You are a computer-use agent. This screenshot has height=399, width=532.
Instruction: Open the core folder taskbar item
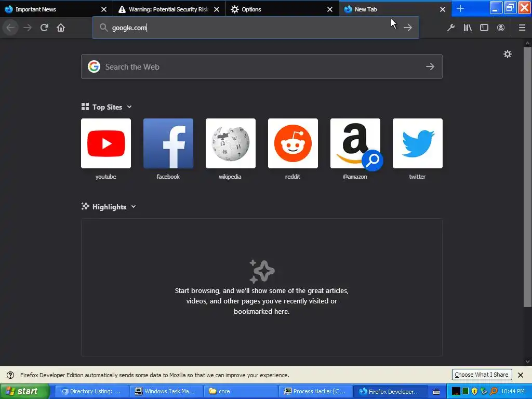pyautogui.click(x=241, y=391)
